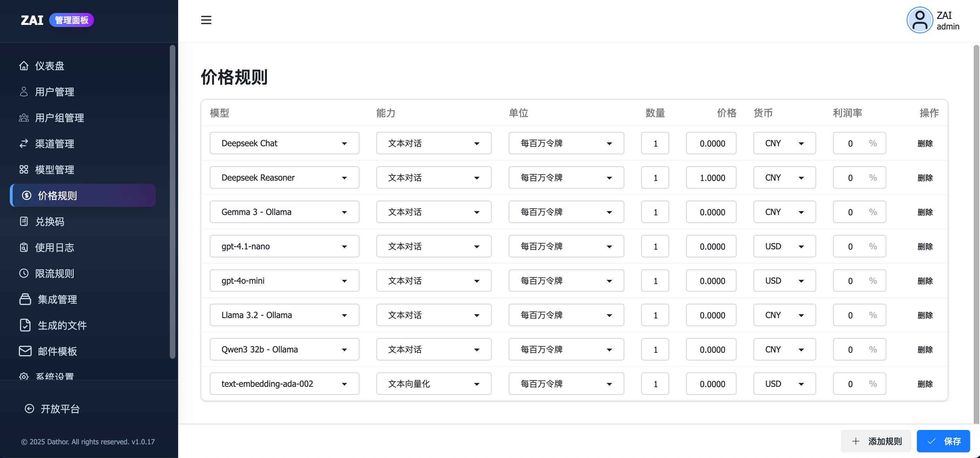
Task: Delete the Deepseek Reasoner pricing rule
Action: [x=925, y=178]
